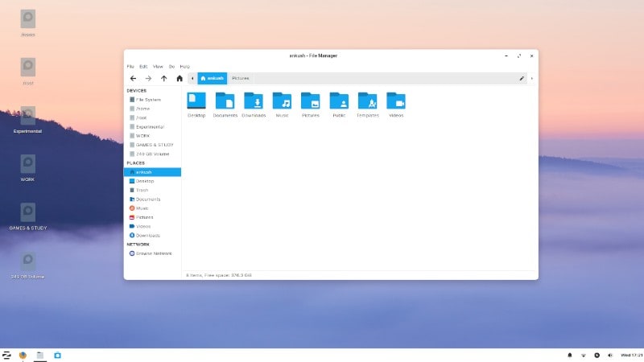Click the Back arrow in the toolbar
Viewport: 644px width, 362px height.
[133, 78]
